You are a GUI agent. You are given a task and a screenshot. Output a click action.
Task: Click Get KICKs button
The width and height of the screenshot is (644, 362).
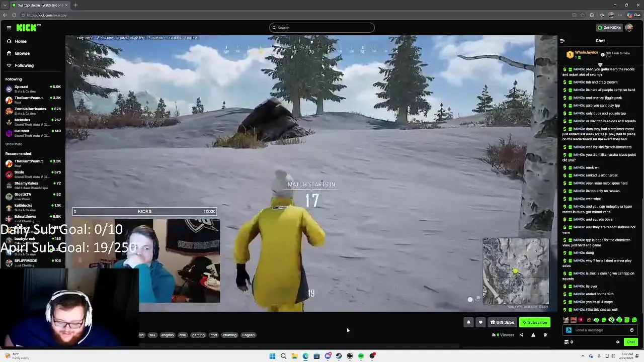point(609,28)
